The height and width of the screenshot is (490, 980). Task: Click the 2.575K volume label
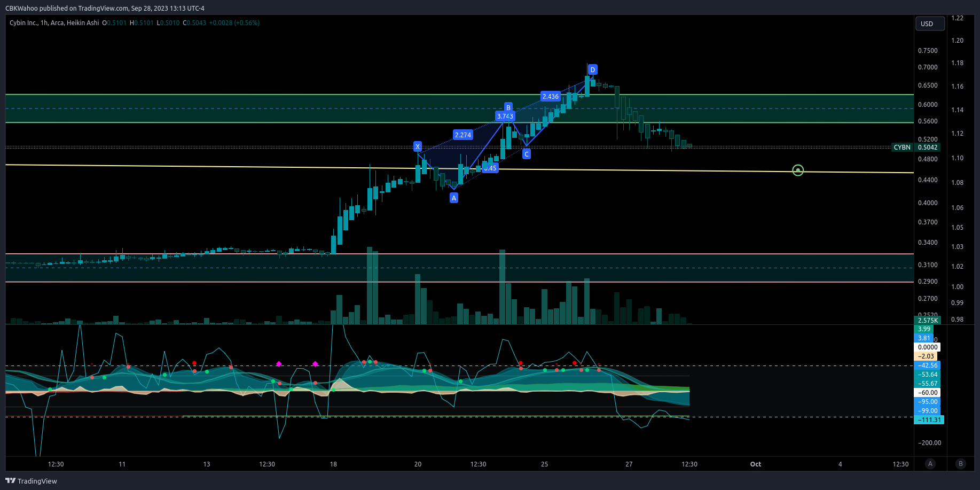[928, 321]
